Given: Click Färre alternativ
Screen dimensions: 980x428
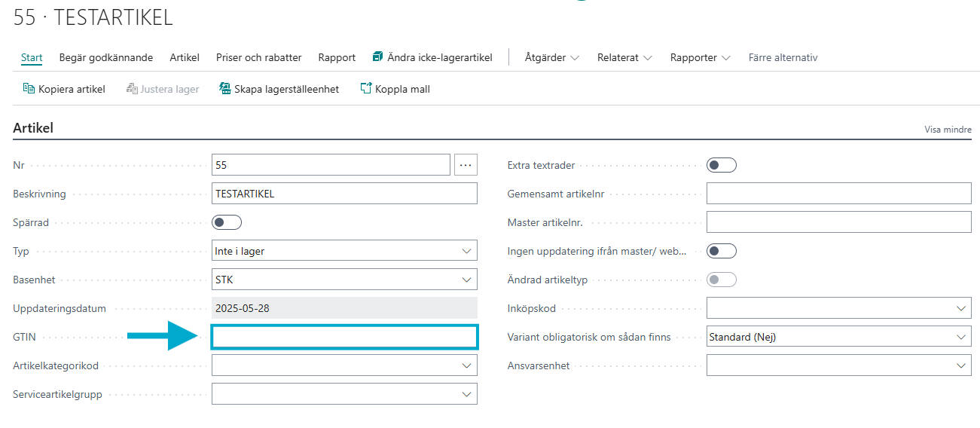Looking at the screenshot, I should coord(783,57).
